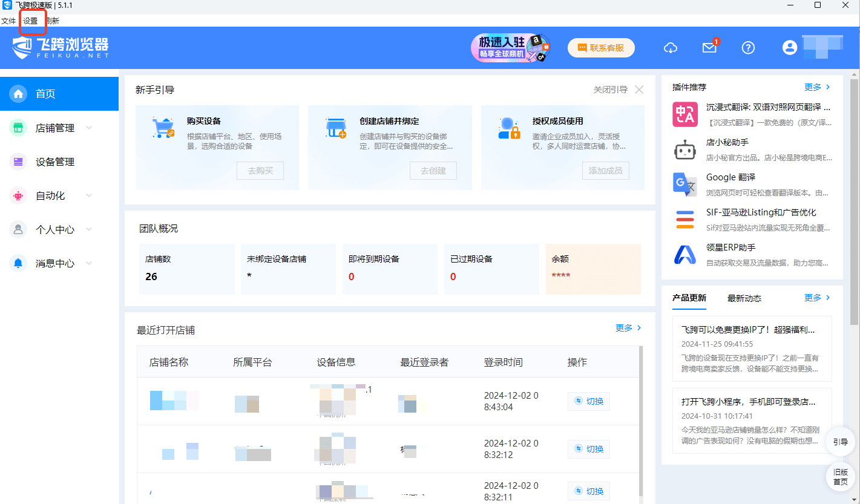
Task: Open the 设置 menu in menu bar
Action: pyautogui.click(x=30, y=21)
